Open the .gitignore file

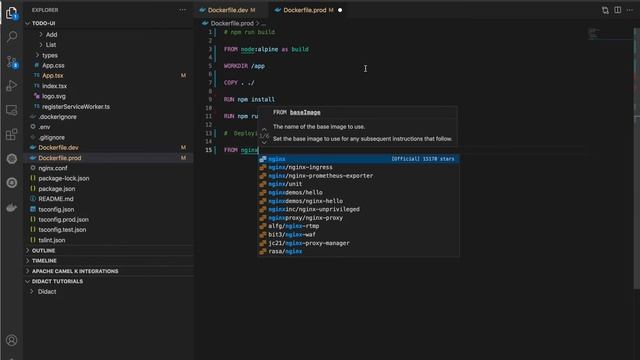coord(108,138)
